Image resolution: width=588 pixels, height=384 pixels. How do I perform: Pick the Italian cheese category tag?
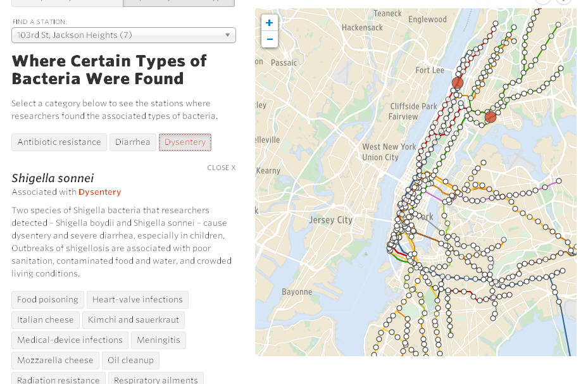46,320
